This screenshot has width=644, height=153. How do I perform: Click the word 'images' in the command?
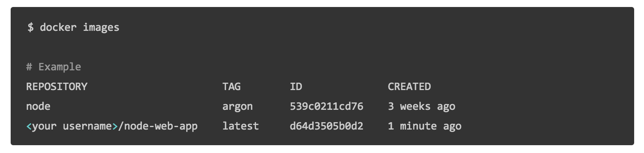click(x=101, y=28)
